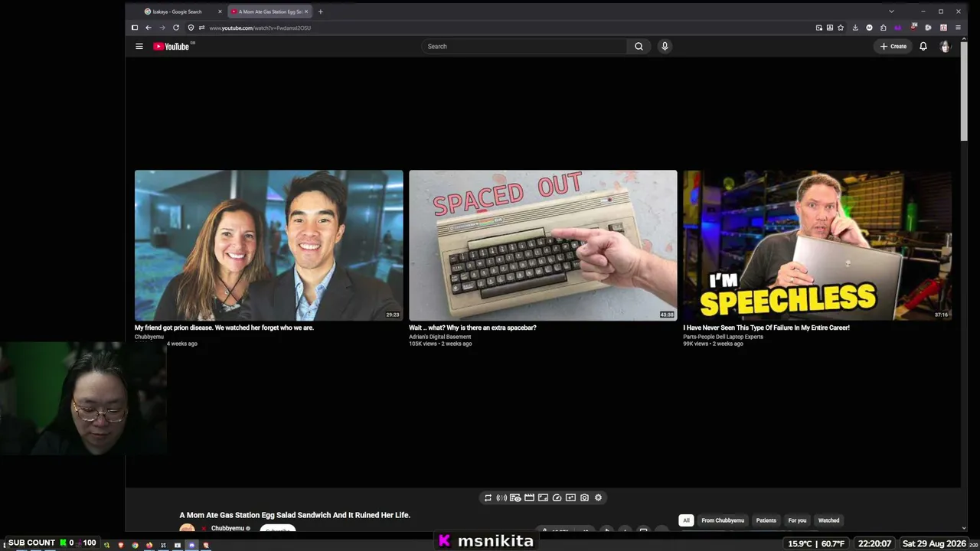Viewport: 980px width, 551px height.
Task: Click the prion disease video thumbnail
Action: point(269,245)
